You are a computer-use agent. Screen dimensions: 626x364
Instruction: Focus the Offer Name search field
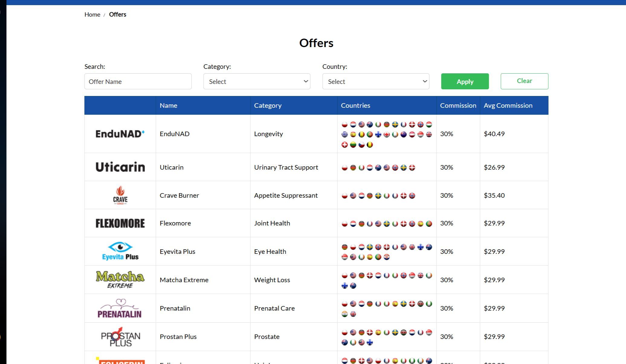(138, 81)
